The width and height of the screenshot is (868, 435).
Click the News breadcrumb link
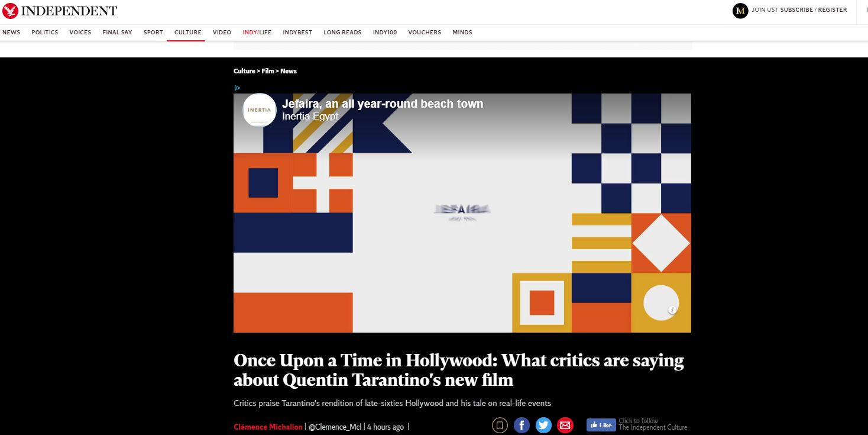pos(289,71)
